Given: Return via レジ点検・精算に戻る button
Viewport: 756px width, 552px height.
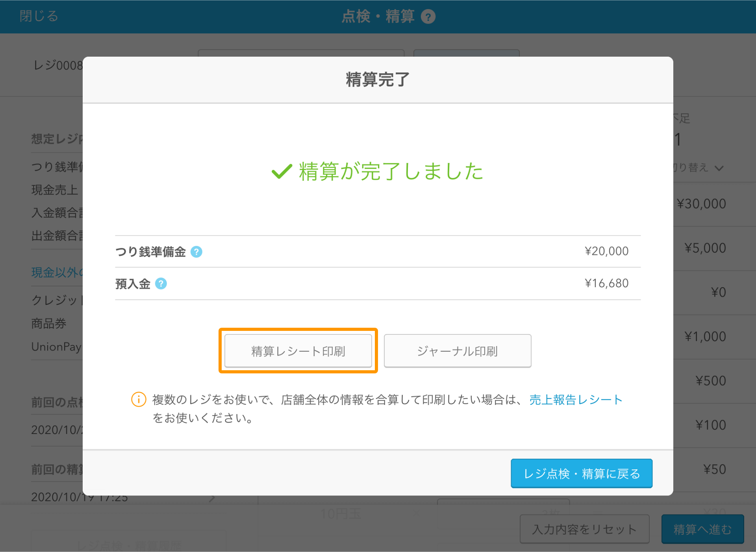Looking at the screenshot, I should tap(582, 473).
